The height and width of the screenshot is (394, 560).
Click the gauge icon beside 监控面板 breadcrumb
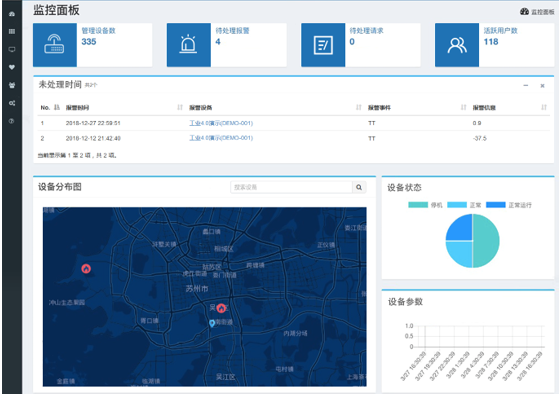click(x=524, y=12)
